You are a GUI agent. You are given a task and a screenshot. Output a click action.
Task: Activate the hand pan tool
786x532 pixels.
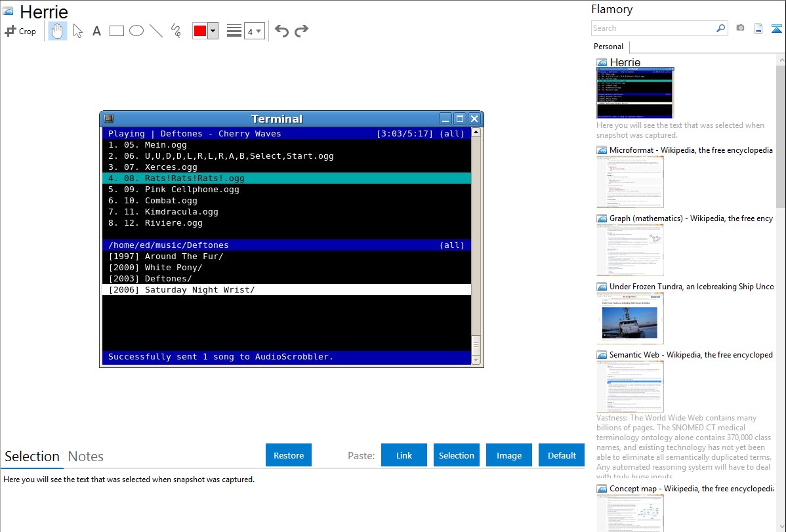(58, 31)
